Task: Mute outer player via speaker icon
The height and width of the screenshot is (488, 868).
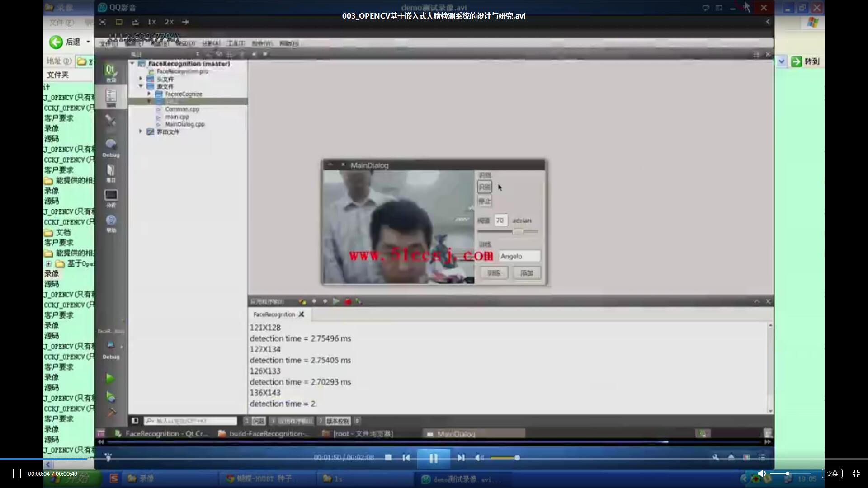Action: [762, 474]
